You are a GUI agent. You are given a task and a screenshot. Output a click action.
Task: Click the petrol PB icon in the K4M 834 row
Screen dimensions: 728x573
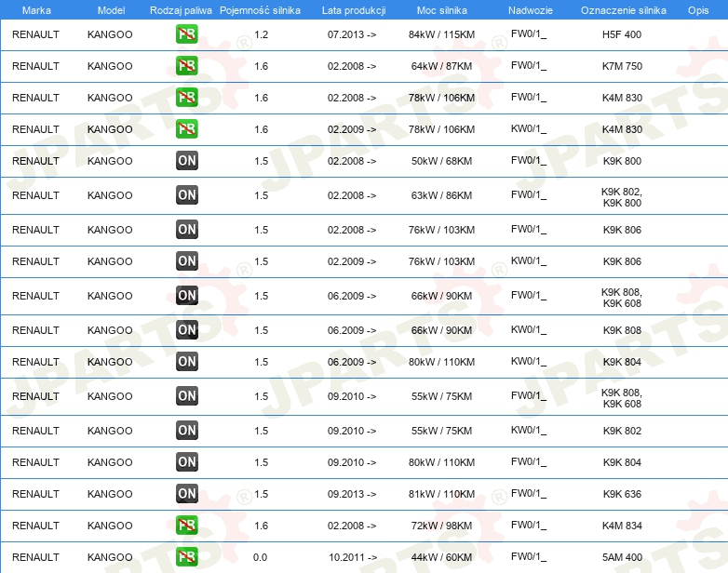pyautogui.click(x=186, y=526)
